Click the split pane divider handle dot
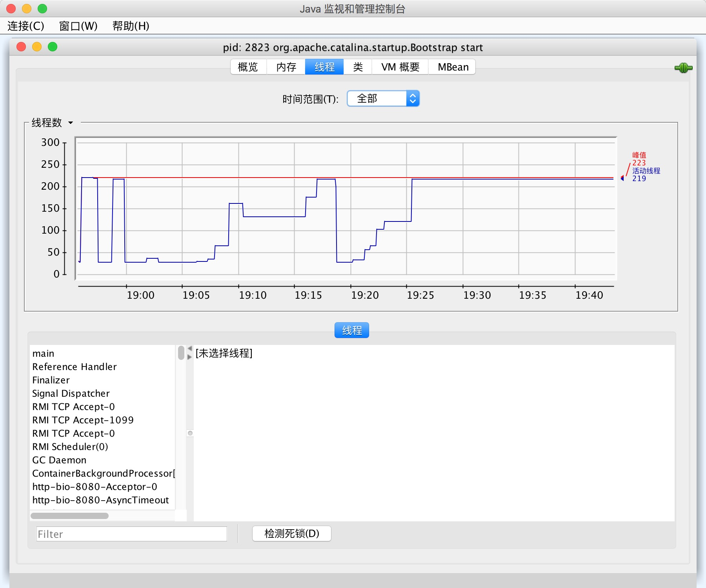706x588 pixels. click(190, 433)
